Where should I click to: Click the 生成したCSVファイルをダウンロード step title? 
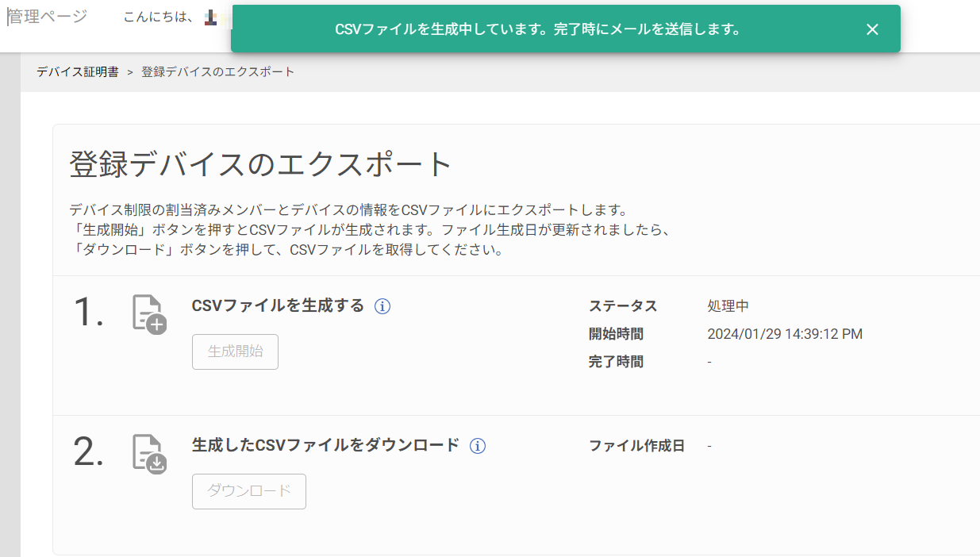(325, 445)
